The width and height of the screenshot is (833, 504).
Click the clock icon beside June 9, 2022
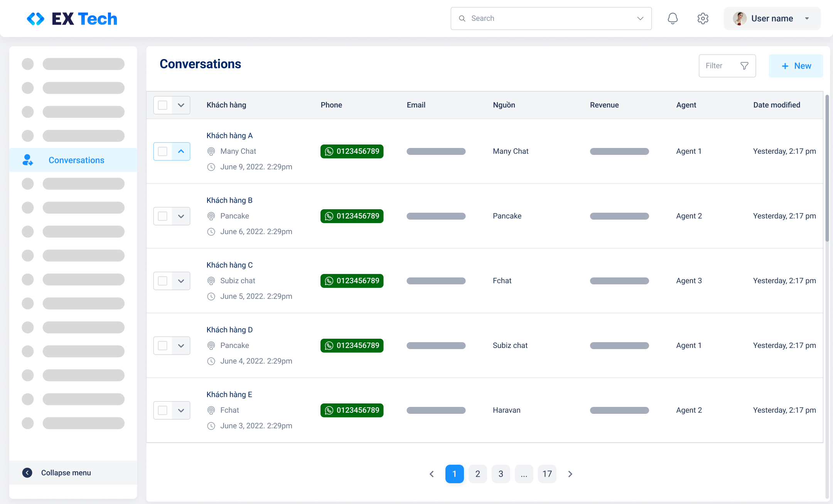point(211,167)
